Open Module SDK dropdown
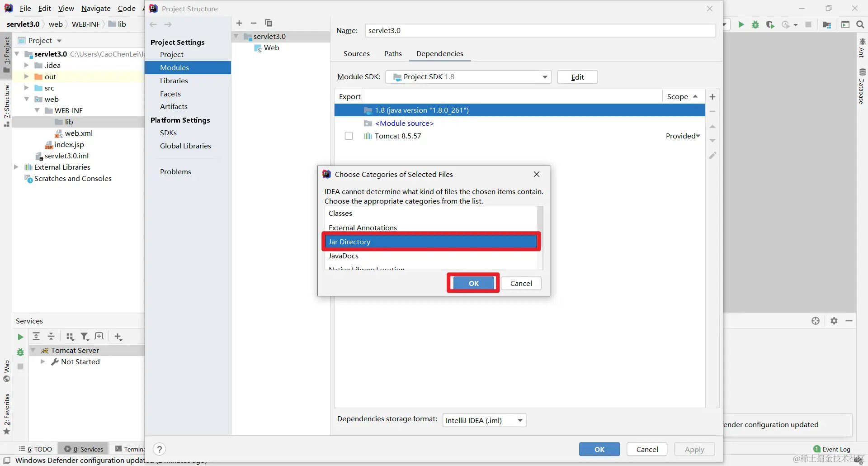 pyautogui.click(x=468, y=77)
